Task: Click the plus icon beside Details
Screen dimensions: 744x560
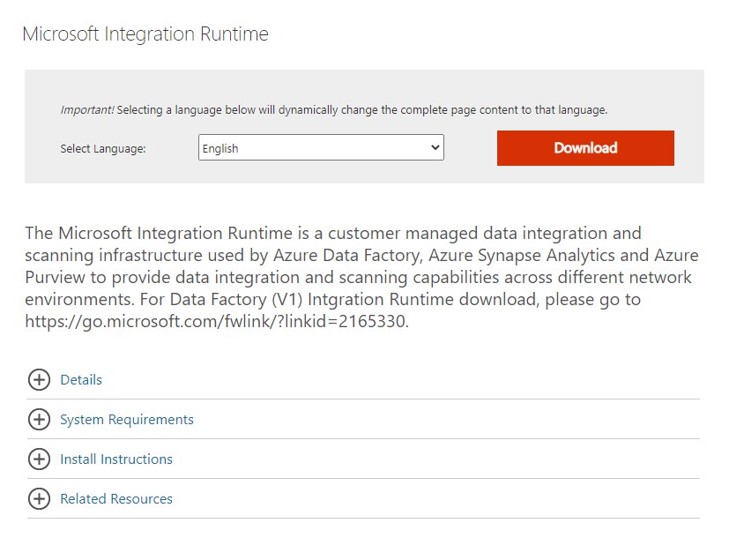Action: tap(39, 380)
